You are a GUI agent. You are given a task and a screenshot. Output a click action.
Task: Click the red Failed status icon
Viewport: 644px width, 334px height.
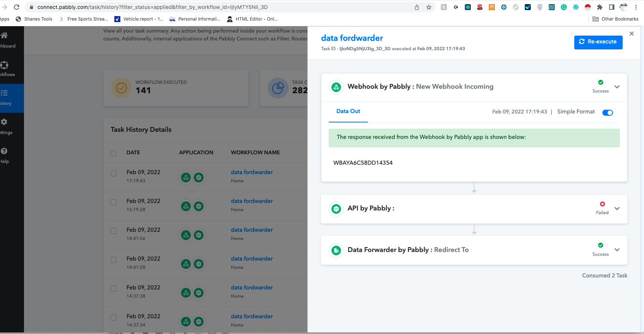[x=602, y=204]
